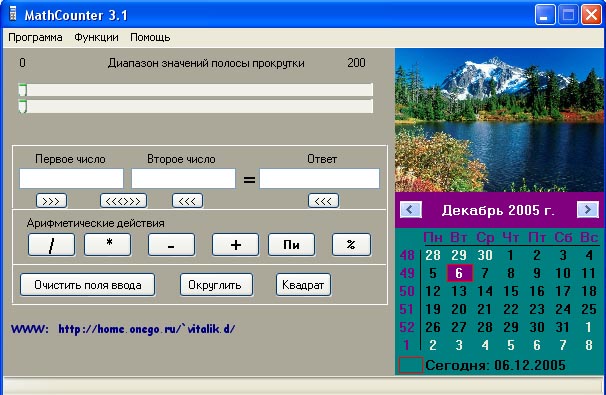Viewport: 606px width, 395px height.
Task: Click in the Второе число input field
Action: click(x=183, y=178)
